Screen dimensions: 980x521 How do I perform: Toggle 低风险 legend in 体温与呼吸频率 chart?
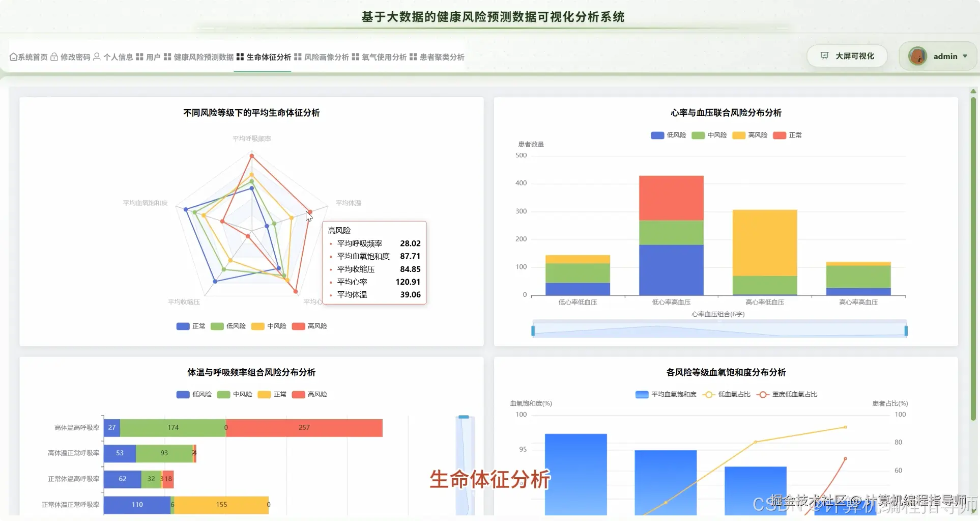(x=194, y=394)
